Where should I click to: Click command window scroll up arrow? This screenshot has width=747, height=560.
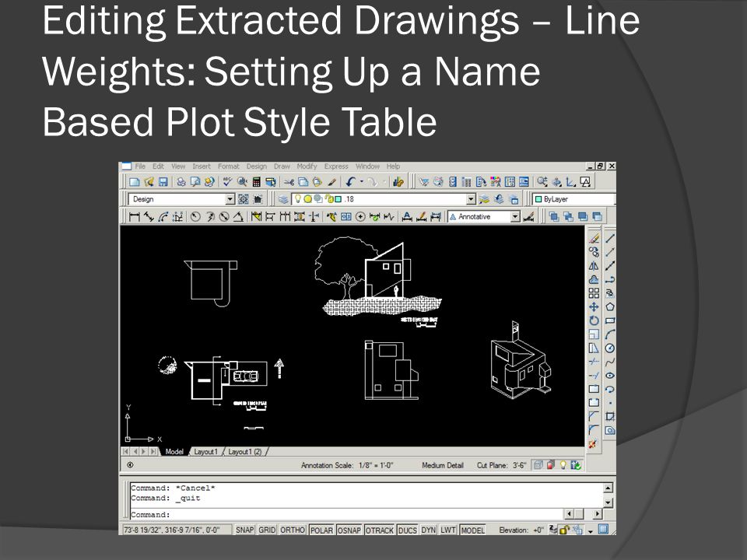tap(608, 488)
